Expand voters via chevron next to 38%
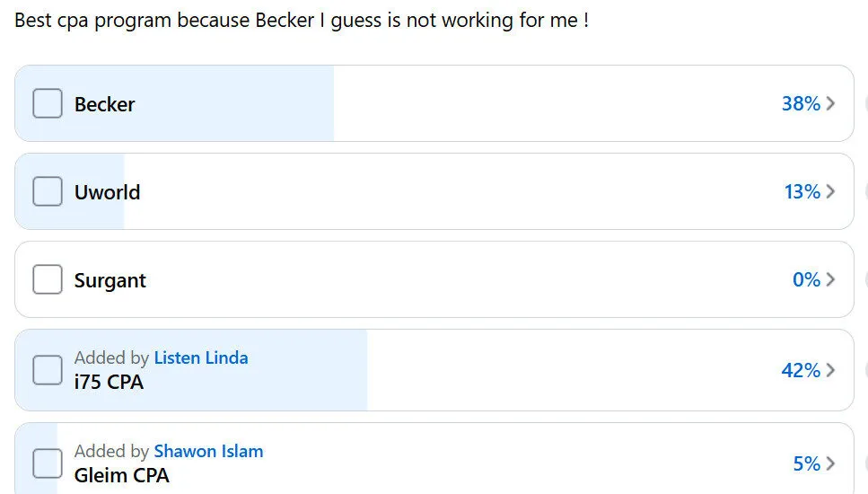Image resolution: width=868 pixels, height=494 pixels. [830, 103]
